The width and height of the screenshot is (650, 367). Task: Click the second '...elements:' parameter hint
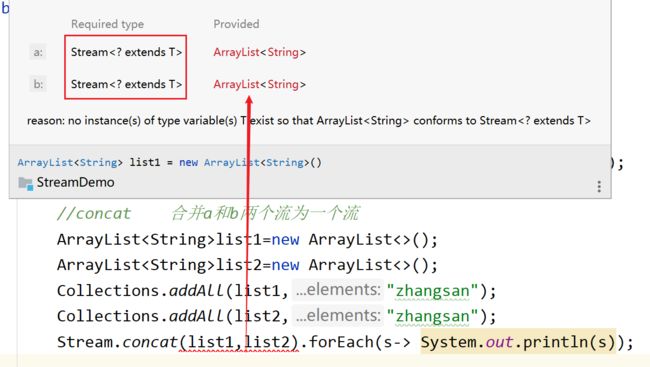[338, 316]
